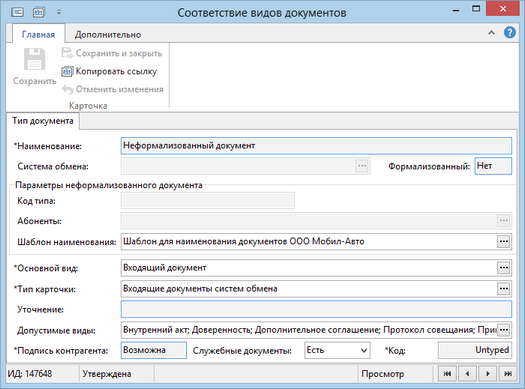Open the Допустимые виды ellipsis selector
Viewport: 525px width, 389px height.
click(504, 330)
